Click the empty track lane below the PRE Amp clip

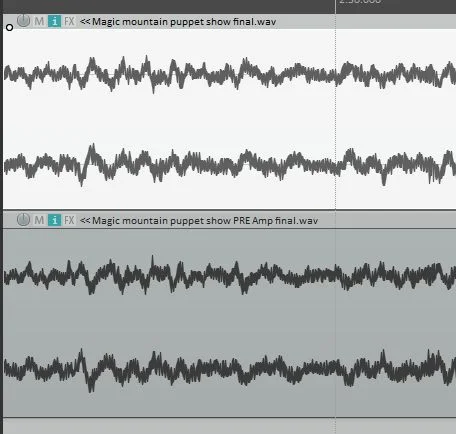pos(229,426)
